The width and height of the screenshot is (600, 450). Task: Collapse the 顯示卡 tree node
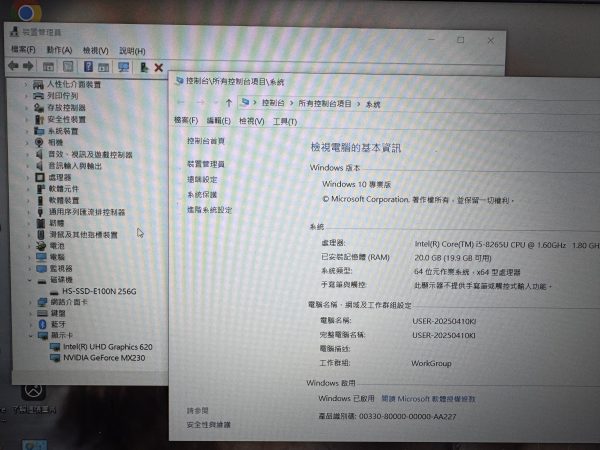pyautogui.click(x=30, y=336)
